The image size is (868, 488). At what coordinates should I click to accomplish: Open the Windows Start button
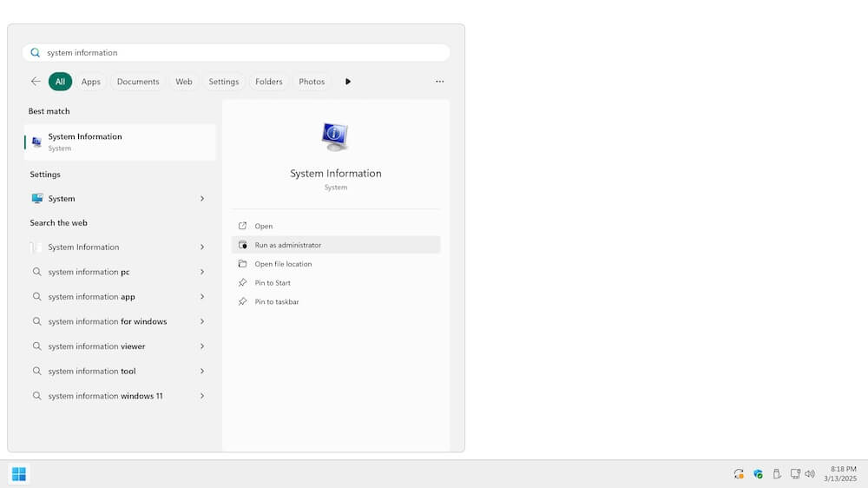coord(19,474)
